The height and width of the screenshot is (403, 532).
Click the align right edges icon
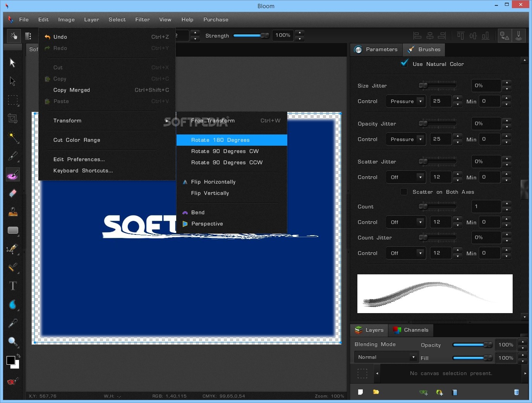(x=442, y=36)
